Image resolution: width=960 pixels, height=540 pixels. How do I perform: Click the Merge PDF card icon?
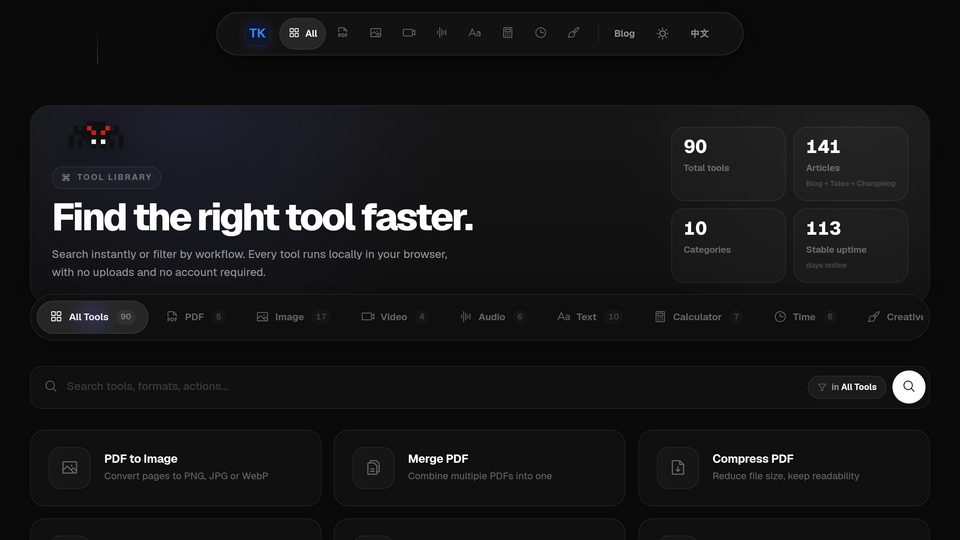tap(373, 468)
